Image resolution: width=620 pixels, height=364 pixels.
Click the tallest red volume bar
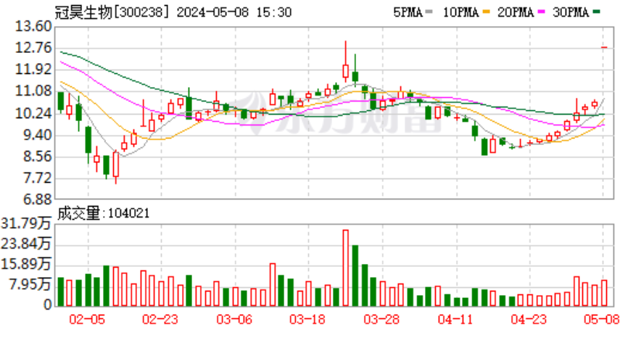(346, 268)
